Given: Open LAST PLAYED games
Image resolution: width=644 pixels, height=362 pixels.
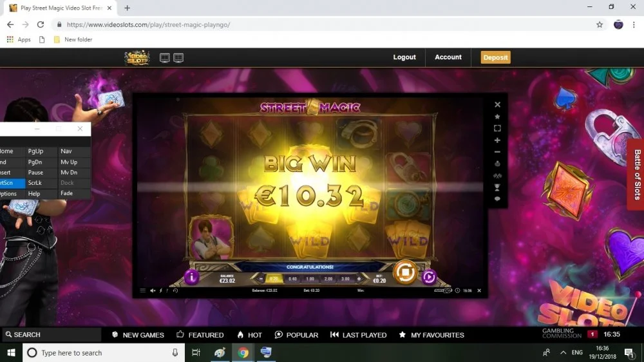Looking at the screenshot, I should coord(358,335).
